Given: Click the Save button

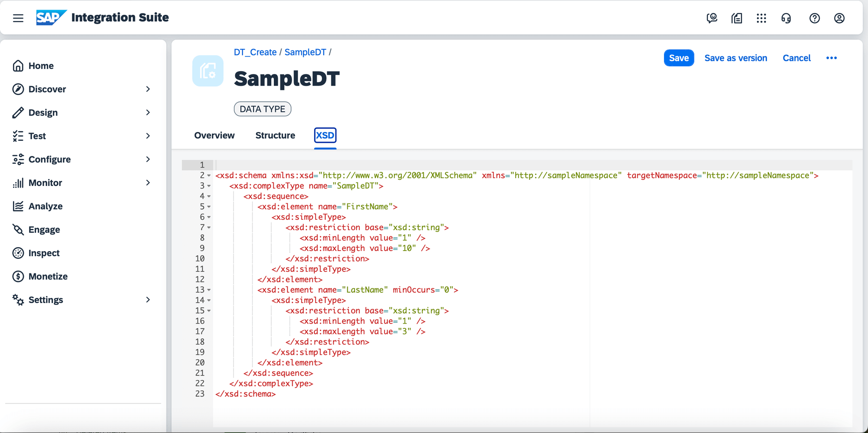Looking at the screenshot, I should pos(679,58).
